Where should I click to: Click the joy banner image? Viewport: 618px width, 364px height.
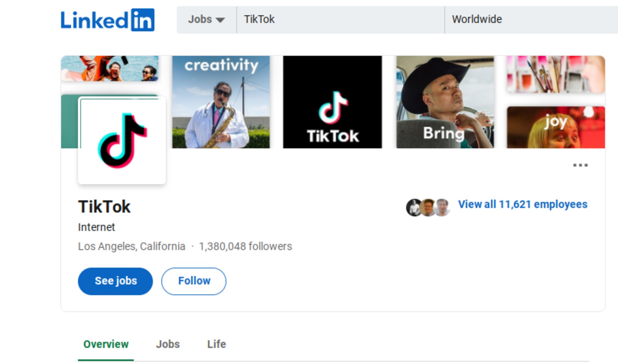click(556, 127)
